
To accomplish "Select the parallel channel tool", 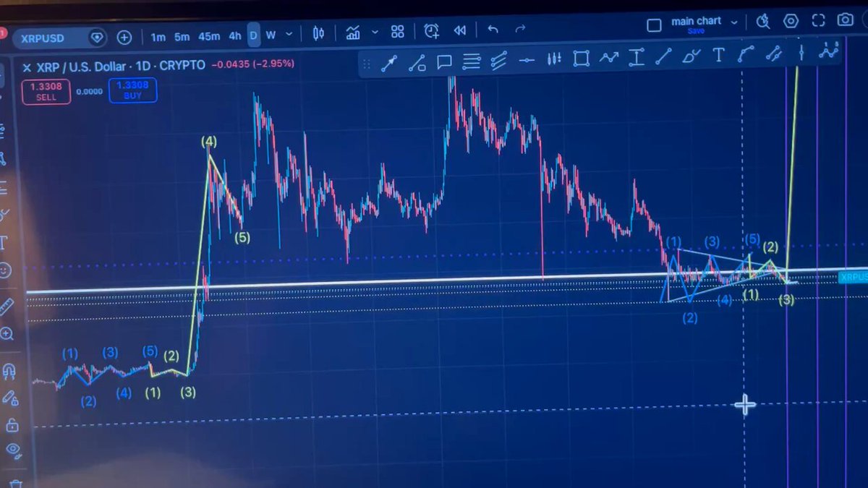I will click(x=498, y=61).
